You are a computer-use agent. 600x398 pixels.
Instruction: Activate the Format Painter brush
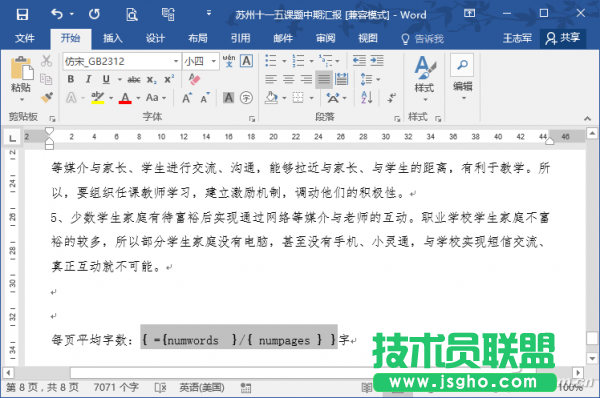pyautogui.click(x=46, y=98)
